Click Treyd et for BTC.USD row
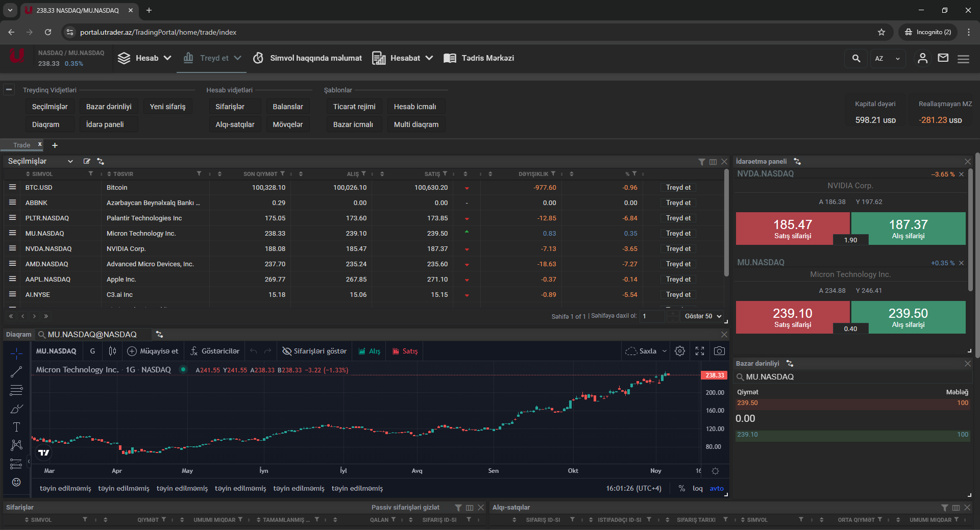This screenshot has width=980, height=530. click(x=678, y=188)
